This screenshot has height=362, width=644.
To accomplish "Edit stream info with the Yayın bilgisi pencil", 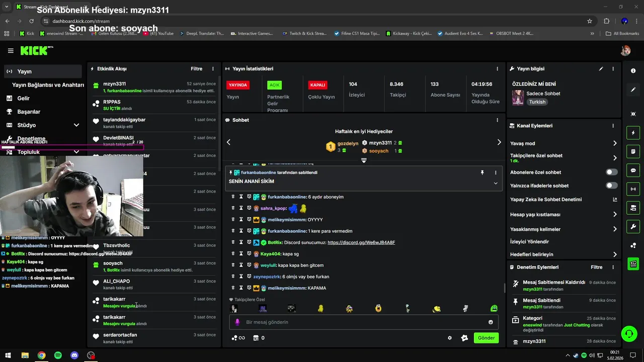I will click(601, 69).
